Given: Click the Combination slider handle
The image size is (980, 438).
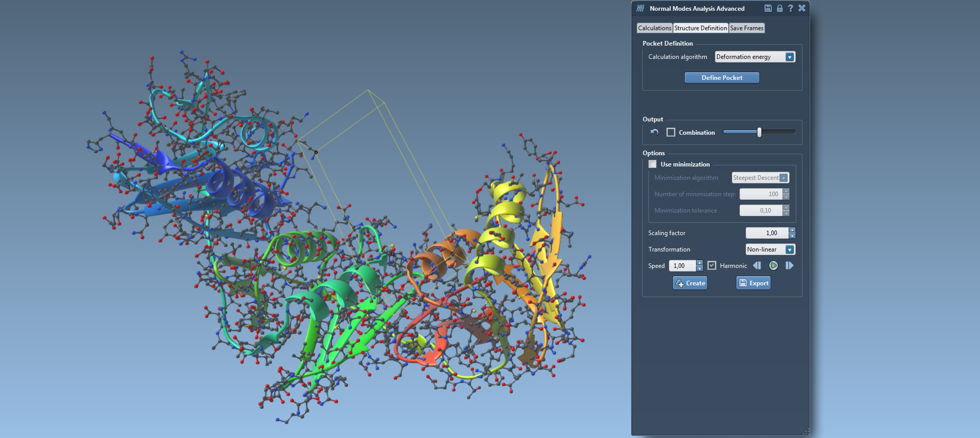Looking at the screenshot, I should 759,132.
